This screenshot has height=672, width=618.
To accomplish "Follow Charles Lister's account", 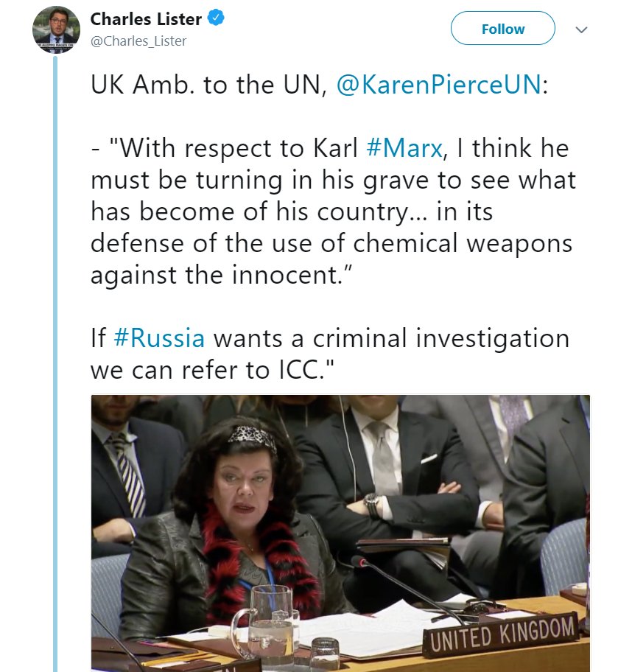I will (x=502, y=28).
